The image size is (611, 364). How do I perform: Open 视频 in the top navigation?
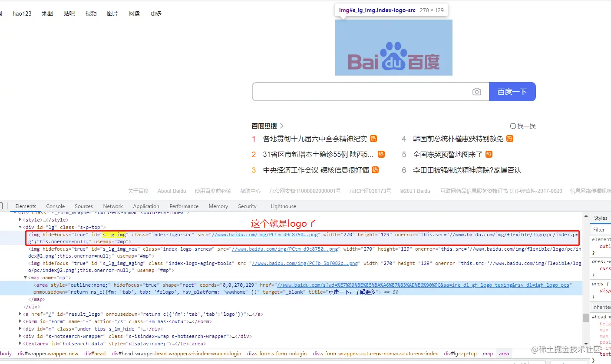coord(91,13)
